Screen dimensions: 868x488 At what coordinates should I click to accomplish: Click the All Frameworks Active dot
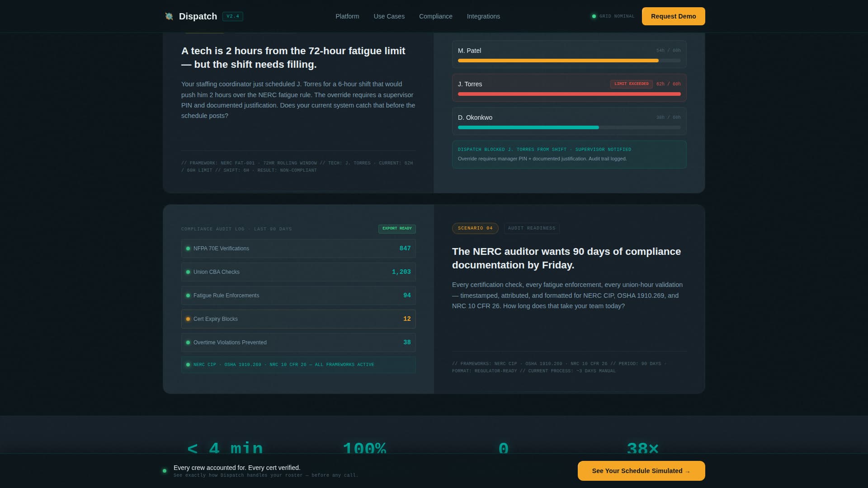point(188,365)
